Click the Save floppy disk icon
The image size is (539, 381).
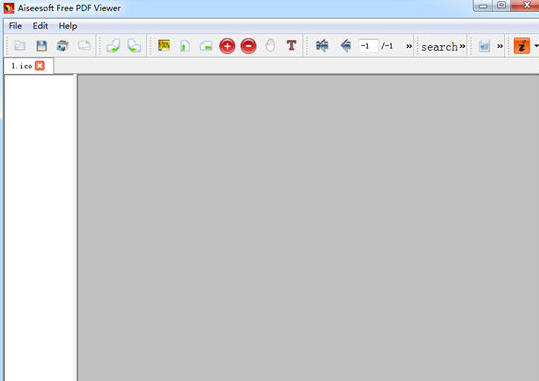click(41, 45)
